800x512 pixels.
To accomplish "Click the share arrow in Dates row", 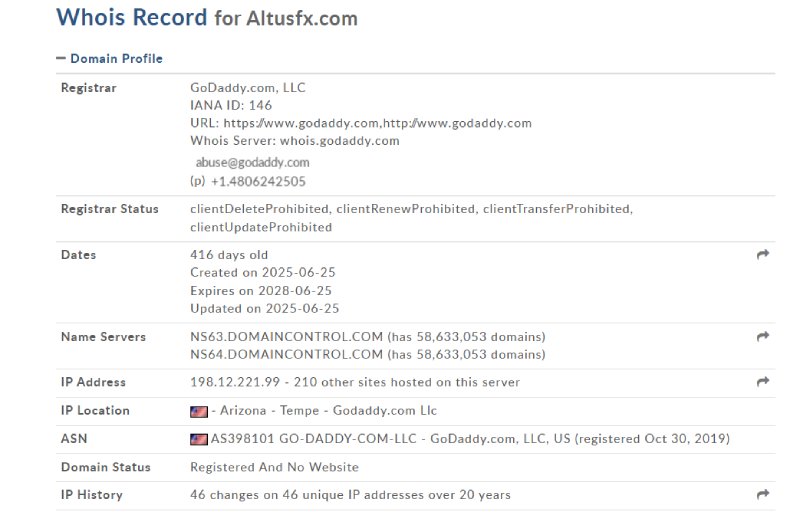I will coord(763,254).
